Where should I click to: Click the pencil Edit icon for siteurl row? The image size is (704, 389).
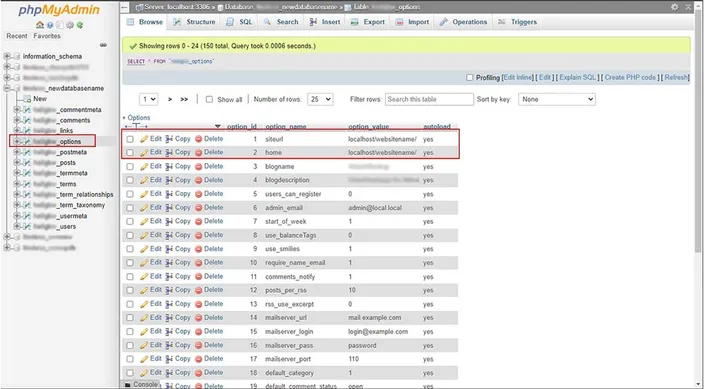pyautogui.click(x=144, y=139)
